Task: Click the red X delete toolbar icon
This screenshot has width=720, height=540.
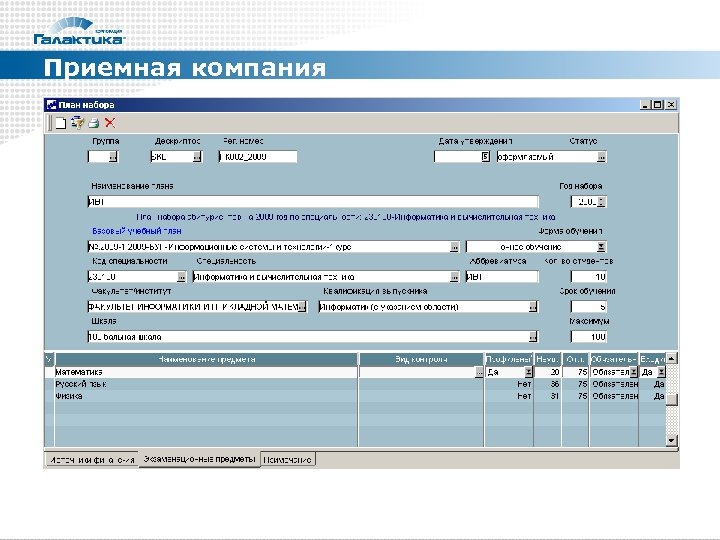Action: point(110,123)
